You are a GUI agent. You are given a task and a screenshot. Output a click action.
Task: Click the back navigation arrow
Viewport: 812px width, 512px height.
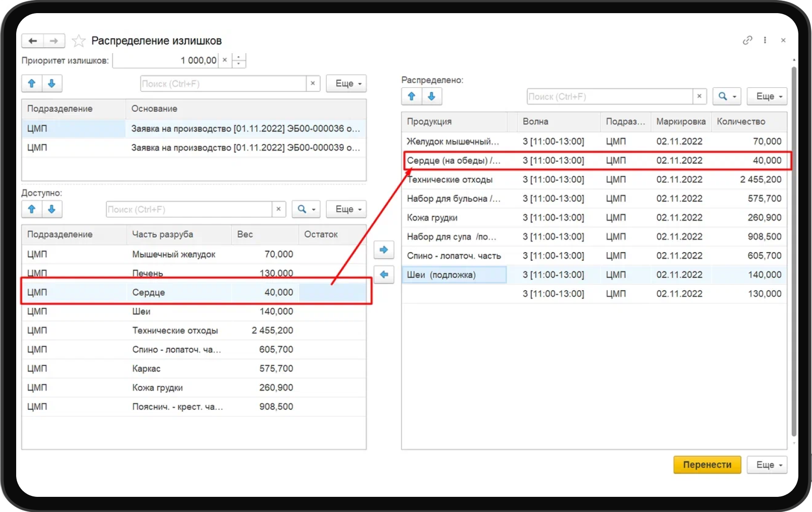tap(33, 41)
